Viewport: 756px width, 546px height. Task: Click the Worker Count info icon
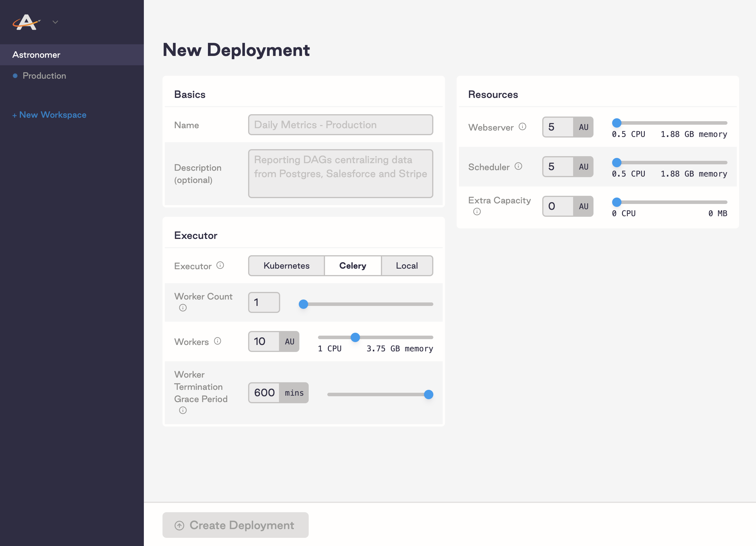click(183, 308)
